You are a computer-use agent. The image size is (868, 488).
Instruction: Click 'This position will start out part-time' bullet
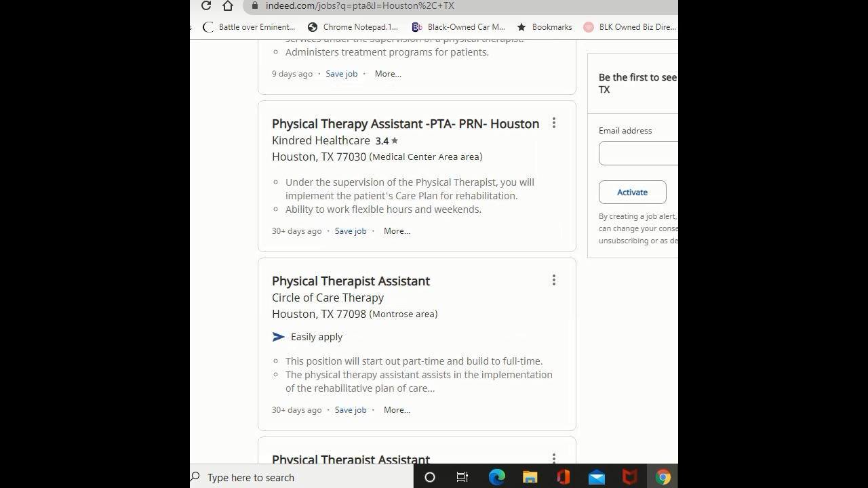414,361
